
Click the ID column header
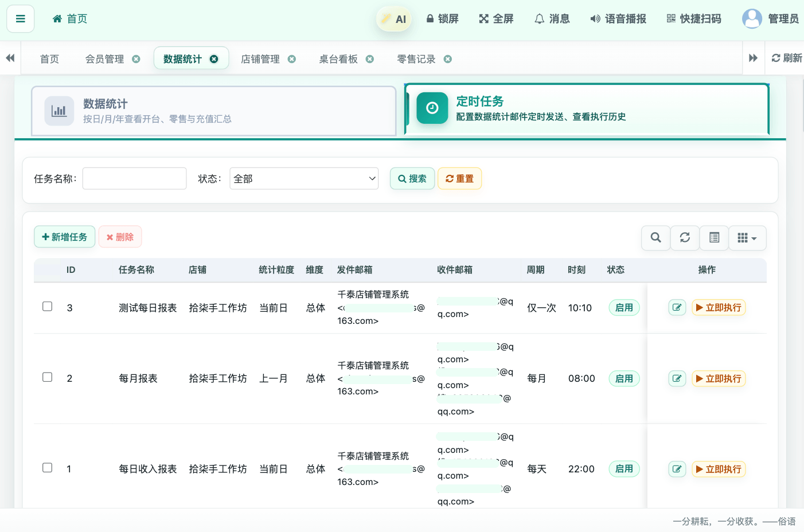click(71, 269)
